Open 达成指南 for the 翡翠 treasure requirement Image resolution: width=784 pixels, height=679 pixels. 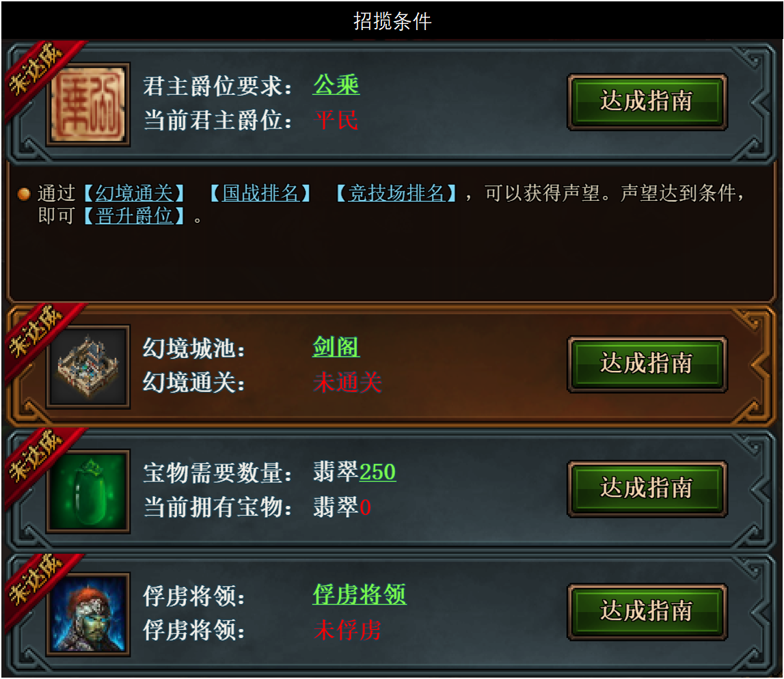[x=647, y=488]
